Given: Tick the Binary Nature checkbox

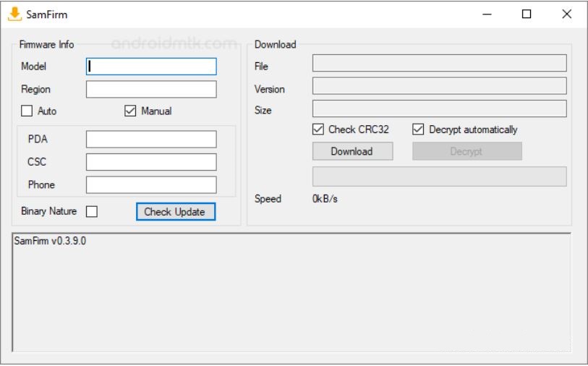Looking at the screenshot, I should coord(92,211).
